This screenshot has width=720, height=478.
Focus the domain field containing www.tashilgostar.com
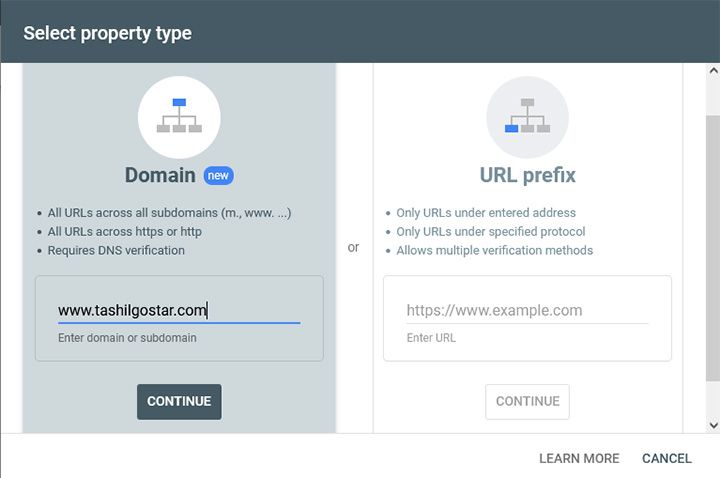pos(179,310)
